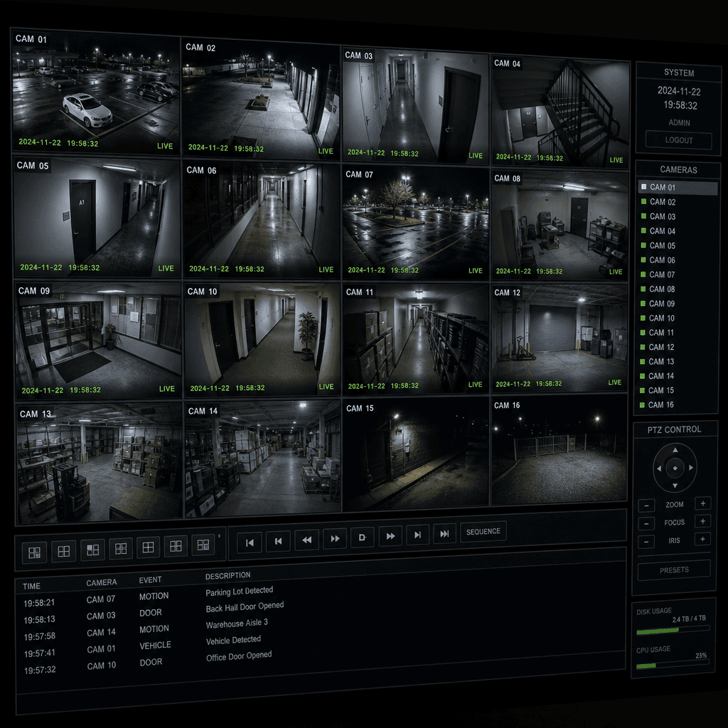Sort event log by TIME column header

click(31, 587)
